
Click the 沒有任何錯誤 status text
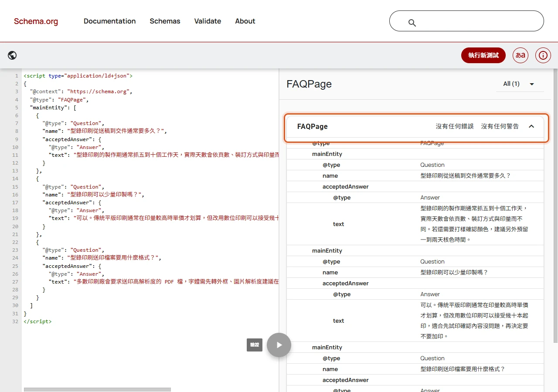coord(455,126)
